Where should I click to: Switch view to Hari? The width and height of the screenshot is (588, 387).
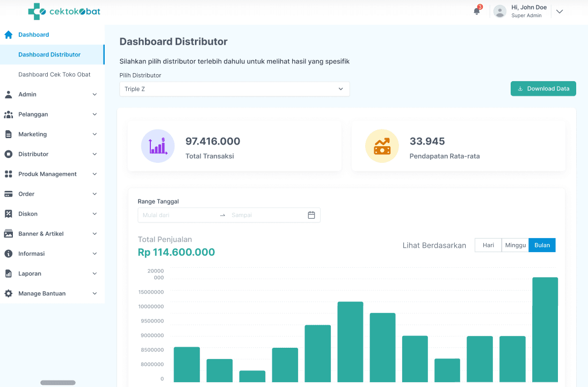488,245
